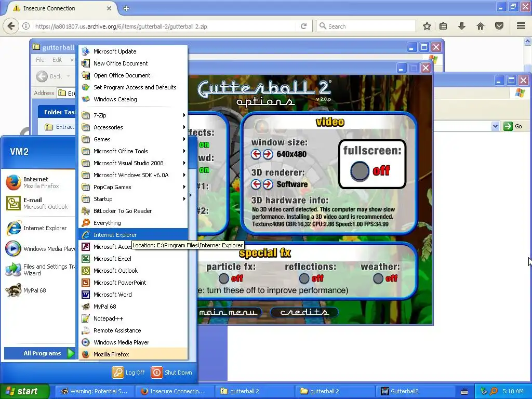
Task: Reload the page in Firefox
Action: click(303, 26)
